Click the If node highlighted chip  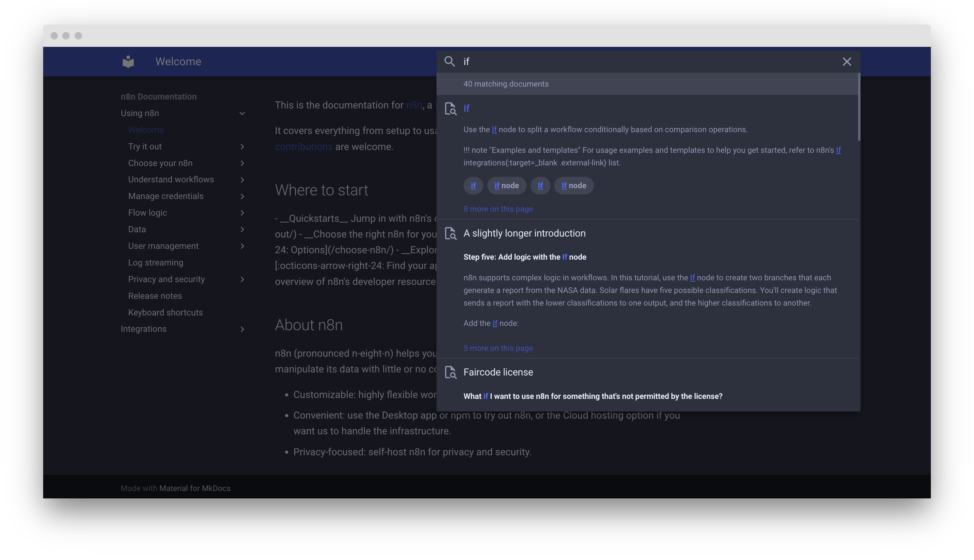click(573, 185)
